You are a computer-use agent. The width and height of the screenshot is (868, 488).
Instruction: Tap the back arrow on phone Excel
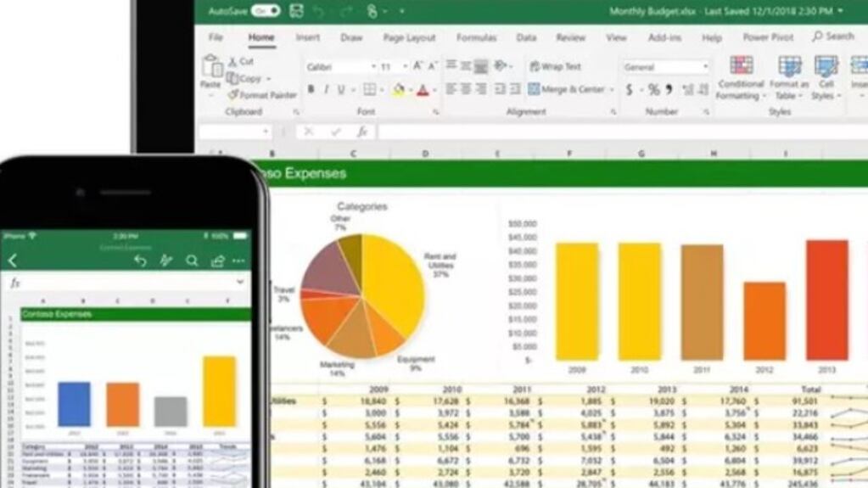coord(13,261)
